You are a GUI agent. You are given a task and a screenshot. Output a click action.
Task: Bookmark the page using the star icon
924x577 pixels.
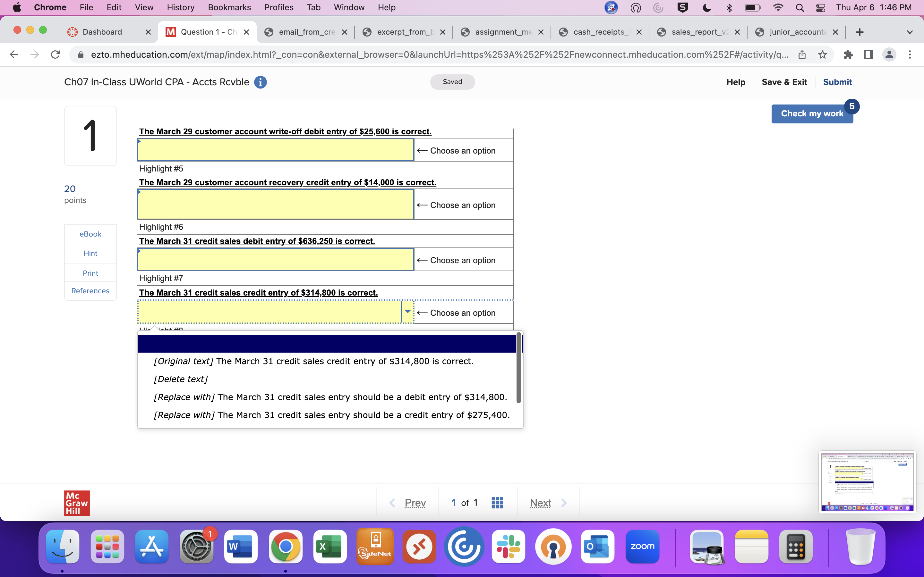tap(822, 54)
